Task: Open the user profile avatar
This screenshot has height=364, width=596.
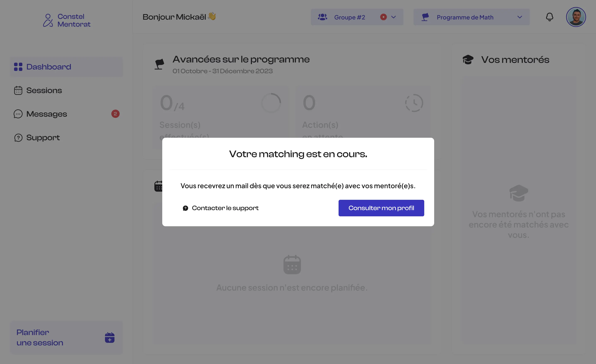Action: [576, 17]
